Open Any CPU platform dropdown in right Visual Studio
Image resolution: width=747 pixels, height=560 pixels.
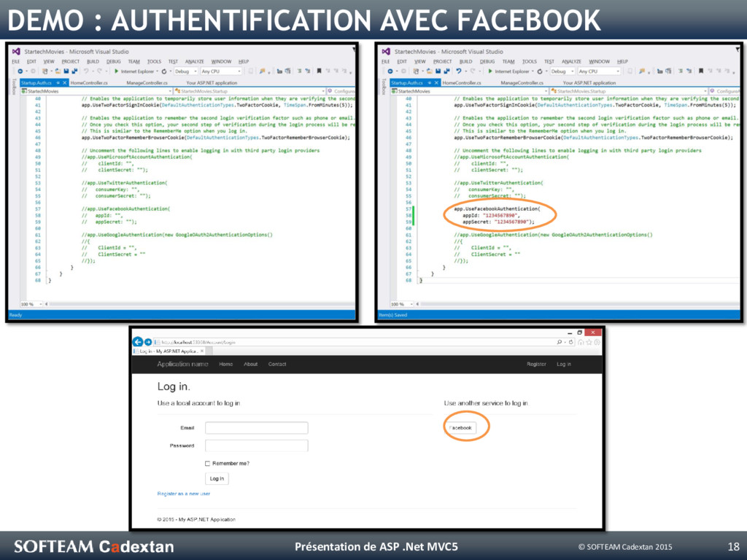coord(599,71)
